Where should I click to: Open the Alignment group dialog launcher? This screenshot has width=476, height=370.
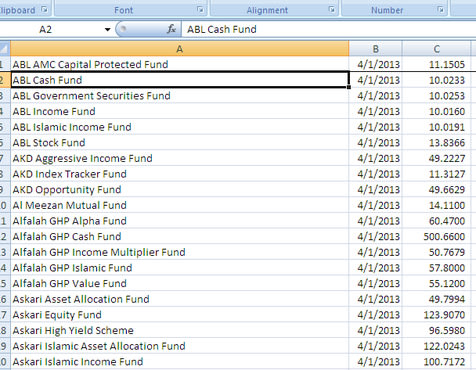coord(332,10)
